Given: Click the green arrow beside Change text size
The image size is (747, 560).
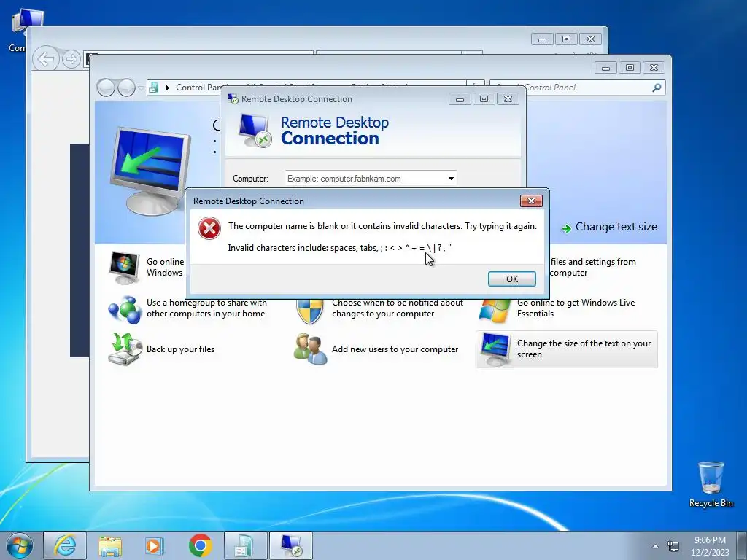Looking at the screenshot, I should 566,228.
